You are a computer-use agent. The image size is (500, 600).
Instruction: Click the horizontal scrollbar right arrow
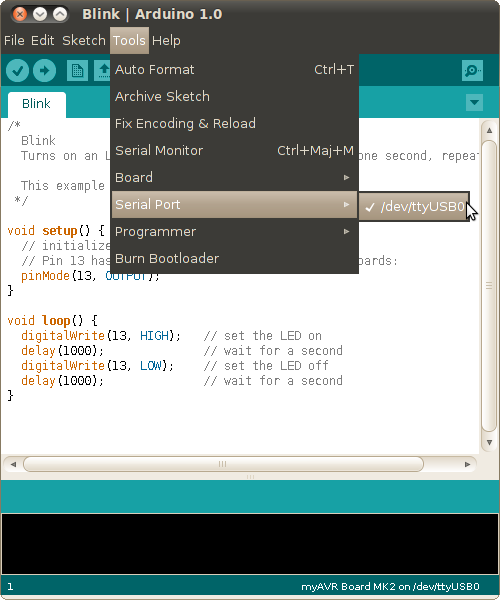point(467,465)
